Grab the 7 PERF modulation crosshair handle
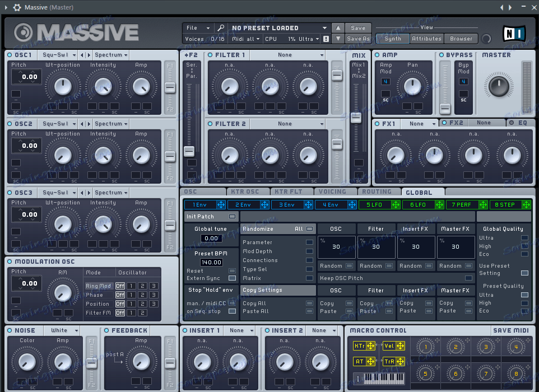 point(483,205)
